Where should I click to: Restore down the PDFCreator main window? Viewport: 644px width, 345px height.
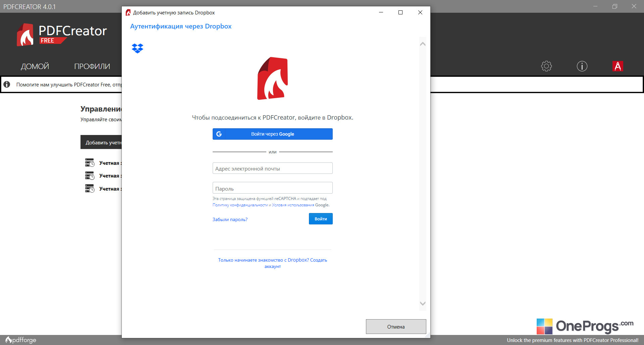(x=615, y=6)
